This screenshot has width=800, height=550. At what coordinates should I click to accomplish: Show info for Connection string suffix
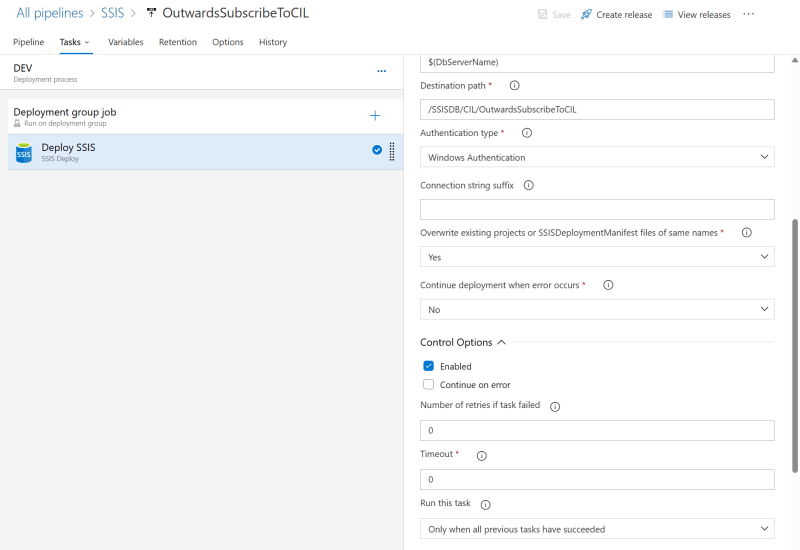click(x=529, y=185)
